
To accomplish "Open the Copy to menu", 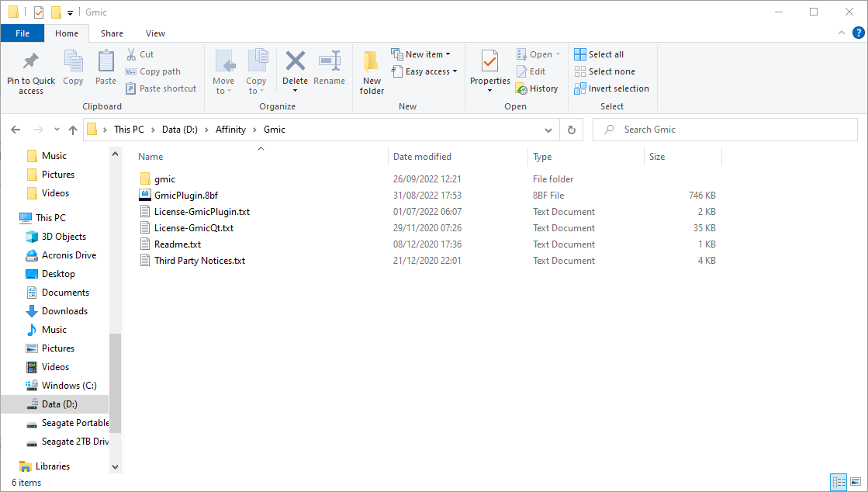I will pyautogui.click(x=256, y=72).
